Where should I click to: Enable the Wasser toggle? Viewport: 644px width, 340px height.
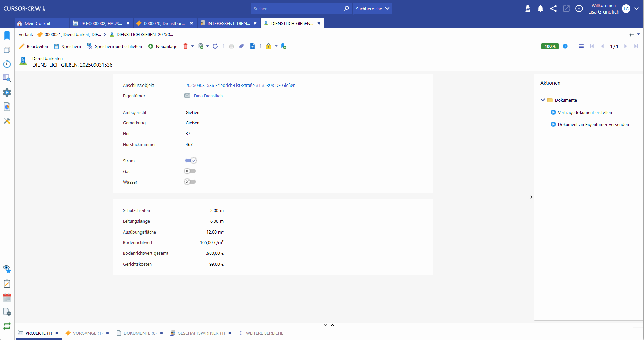click(x=190, y=182)
